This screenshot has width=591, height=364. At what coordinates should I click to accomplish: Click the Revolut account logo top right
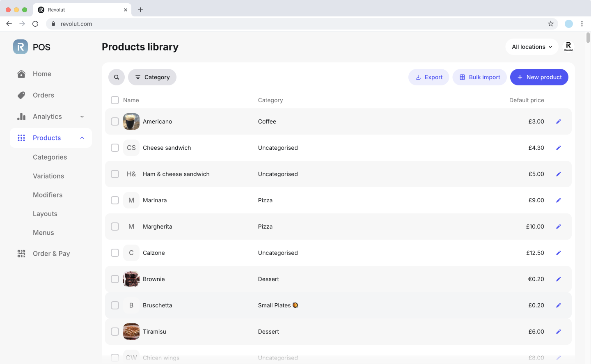(x=568, y=47)
